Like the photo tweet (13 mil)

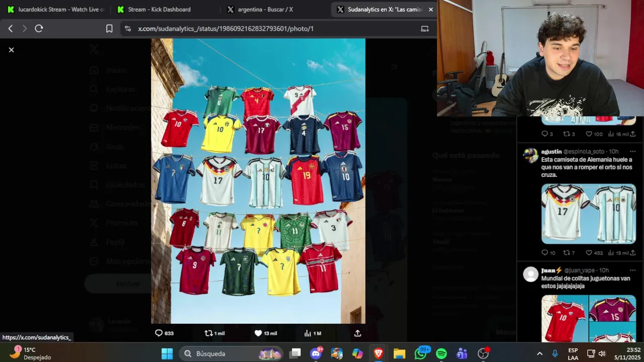[x=266, y=333]
